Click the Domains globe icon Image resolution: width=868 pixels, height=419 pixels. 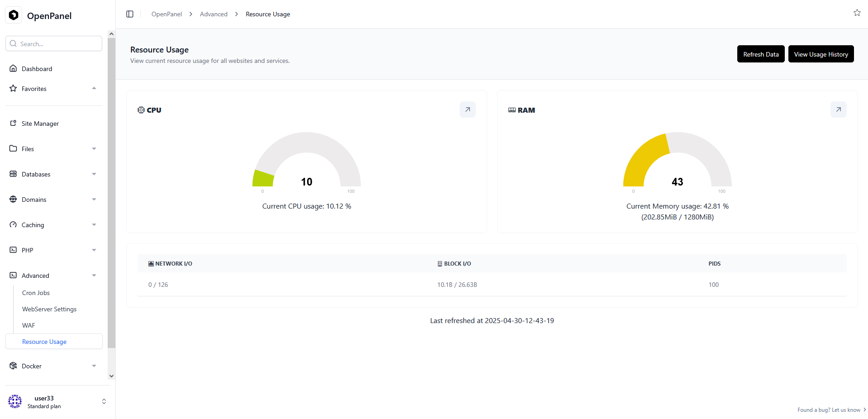13,199
